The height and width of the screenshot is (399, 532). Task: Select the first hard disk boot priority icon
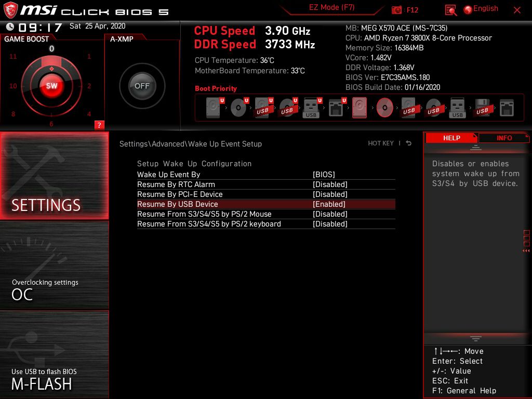point(215,108)
